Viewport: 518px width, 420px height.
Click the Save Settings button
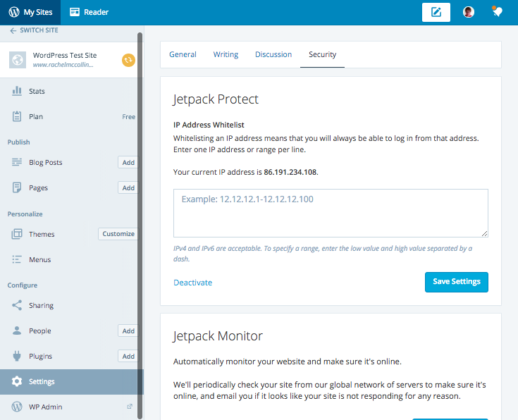(x=457, y=282)
